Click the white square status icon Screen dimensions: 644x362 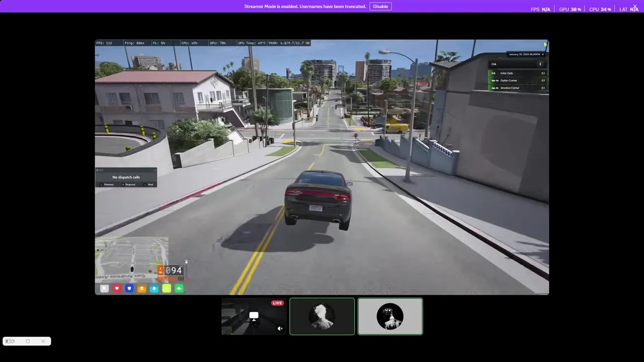click(104, 288)
